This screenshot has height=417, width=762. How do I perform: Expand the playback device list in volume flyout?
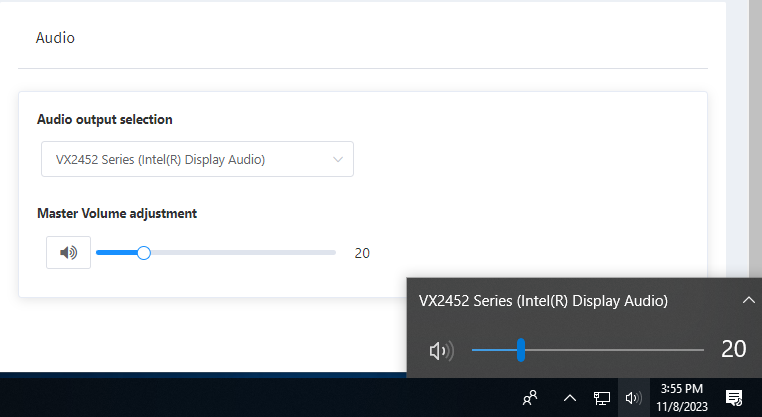(x=748, y=300)
